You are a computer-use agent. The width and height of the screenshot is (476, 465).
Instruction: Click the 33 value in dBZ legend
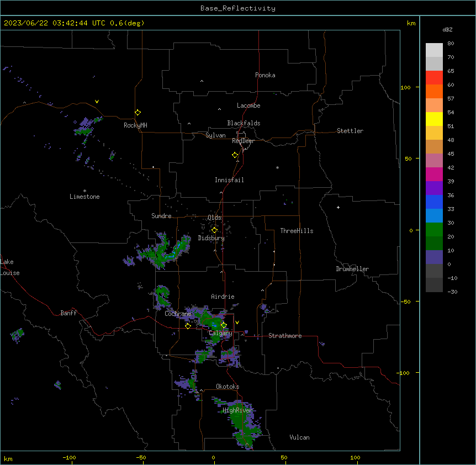click(x=451, y=209)
